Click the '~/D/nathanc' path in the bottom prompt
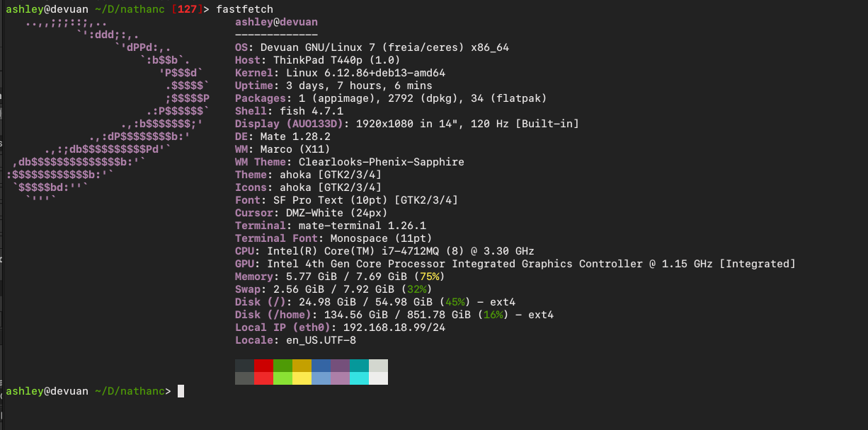868x430 pixels. point(130,391)
